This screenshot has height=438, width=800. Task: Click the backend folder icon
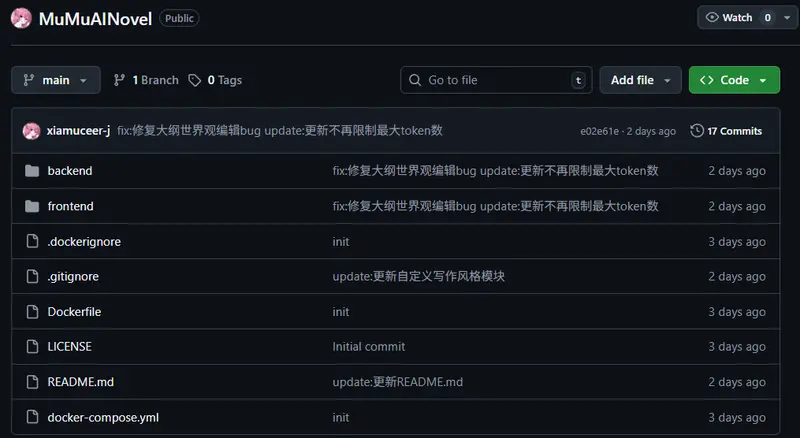pyautogui.click(x=31, y=171)
